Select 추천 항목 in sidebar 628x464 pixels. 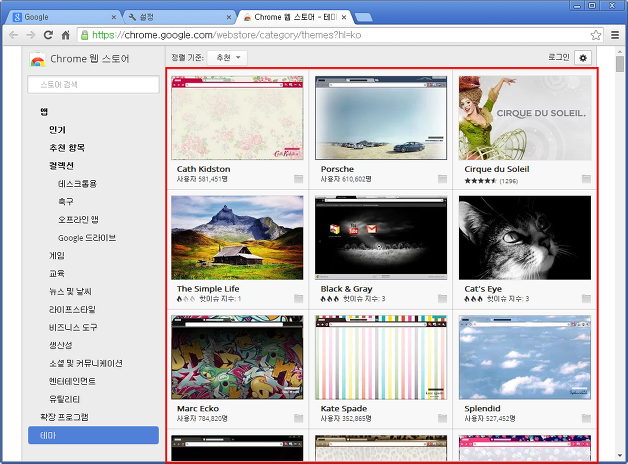pos(67,148)
